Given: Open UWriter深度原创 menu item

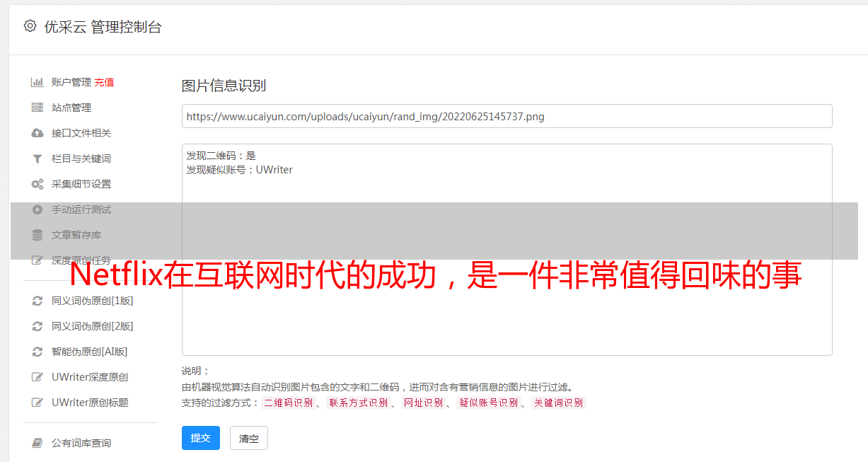Looking at the screenshot, I should click(90, 377).
